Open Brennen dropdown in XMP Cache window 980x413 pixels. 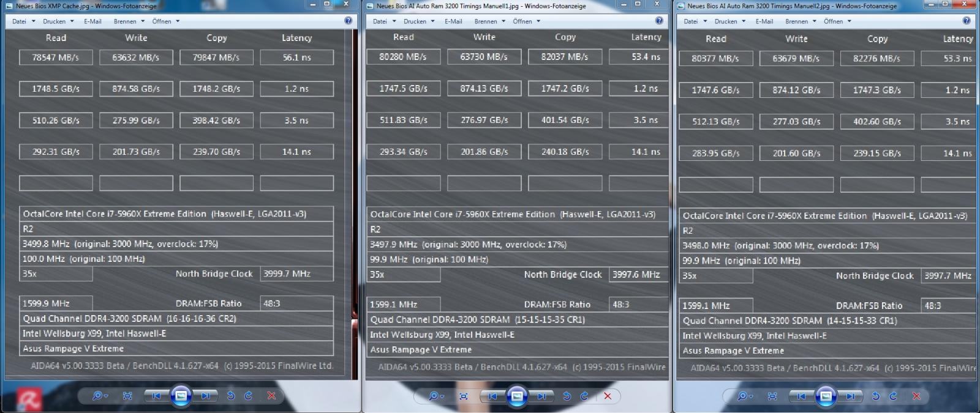click(129, 21)
